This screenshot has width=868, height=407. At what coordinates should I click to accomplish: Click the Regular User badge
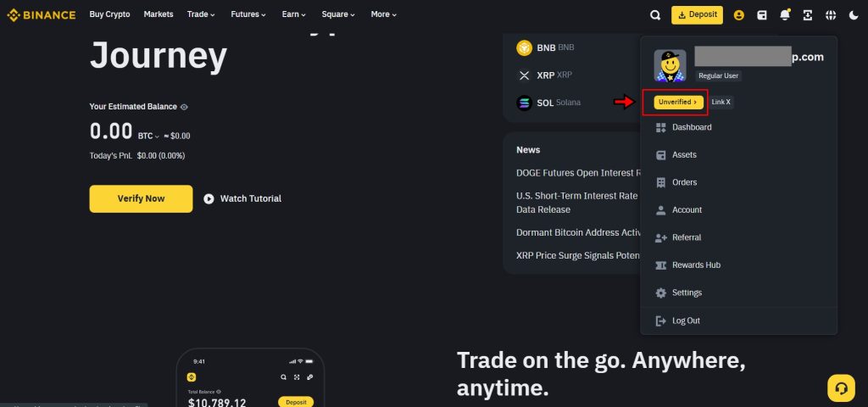point(719,75)
